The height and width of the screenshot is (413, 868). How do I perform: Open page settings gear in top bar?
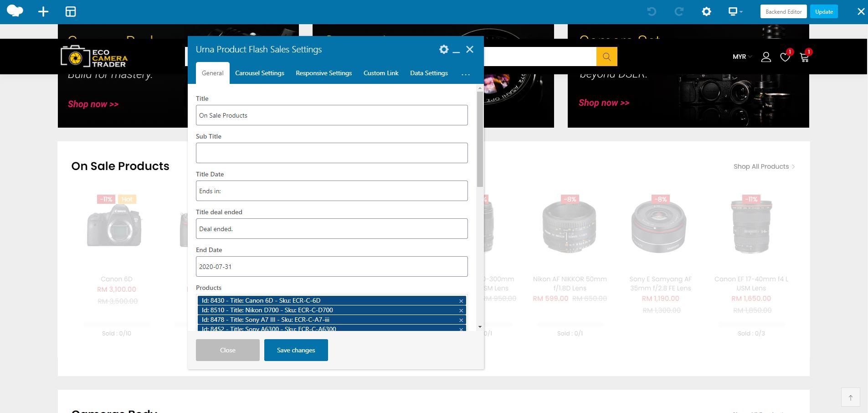pyautogui.click(x=706, y=12)
